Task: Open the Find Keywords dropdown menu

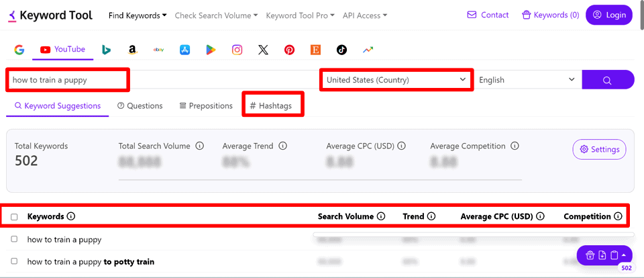Action: 138,15
